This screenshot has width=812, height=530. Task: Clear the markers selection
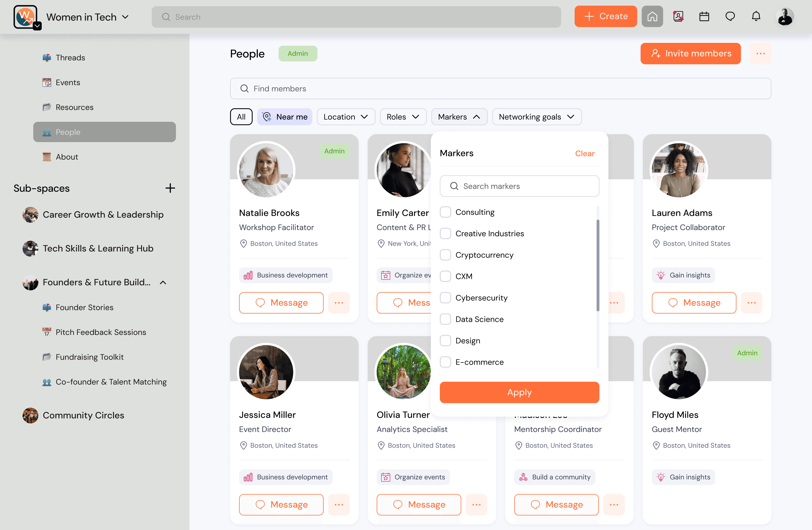tap(584, 154)
